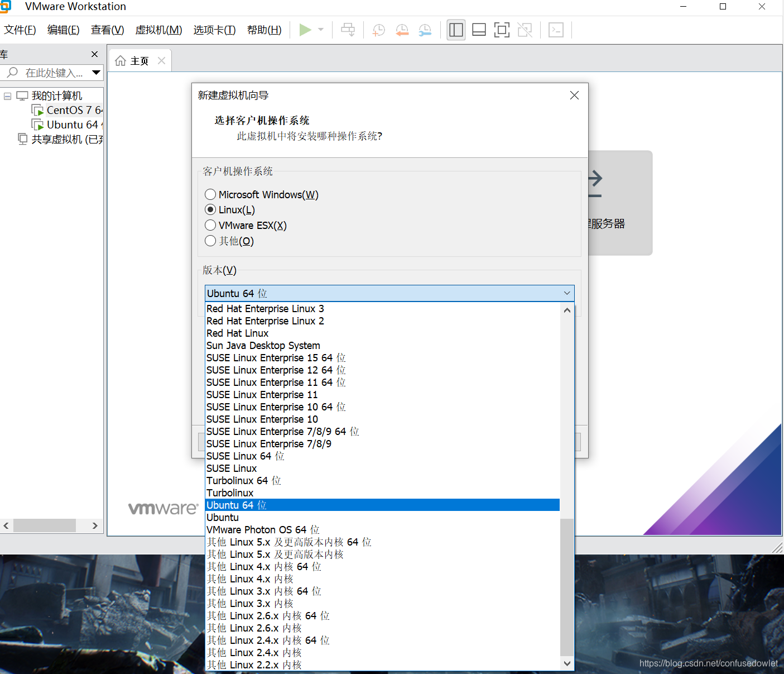
Task: Choose Red Hat Linux from the list
Action: pyautogui.click(x=382, y=333)
